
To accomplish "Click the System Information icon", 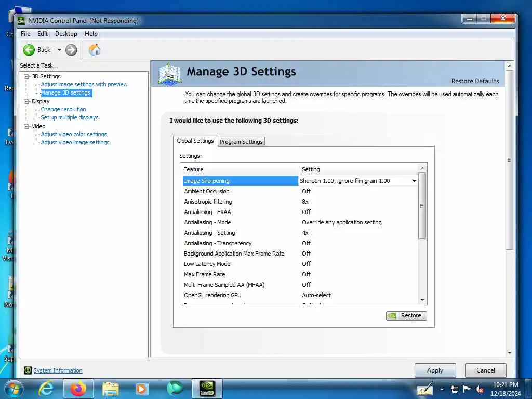I will click(x=28, y=370).
